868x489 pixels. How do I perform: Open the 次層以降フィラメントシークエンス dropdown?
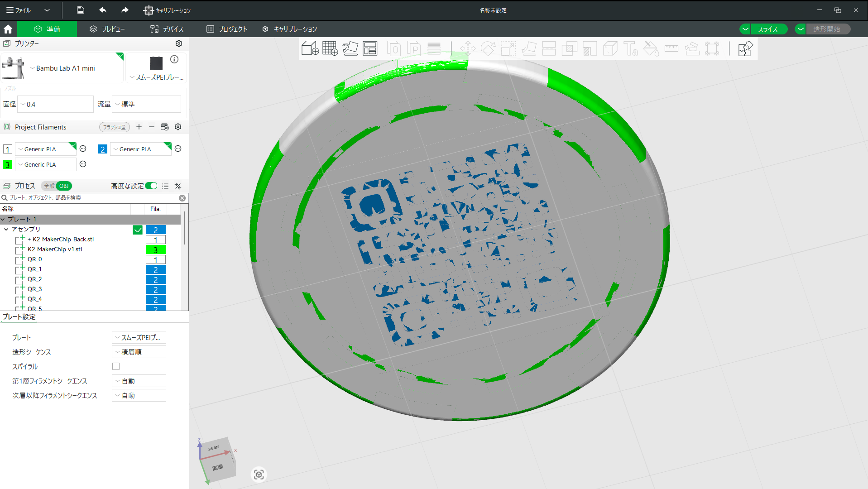click(x=139, y=395)
